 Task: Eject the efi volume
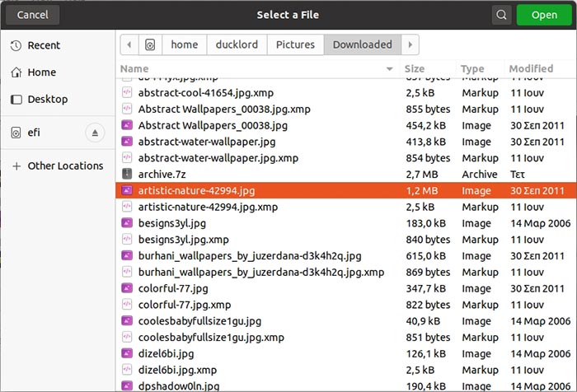point(95,133)
